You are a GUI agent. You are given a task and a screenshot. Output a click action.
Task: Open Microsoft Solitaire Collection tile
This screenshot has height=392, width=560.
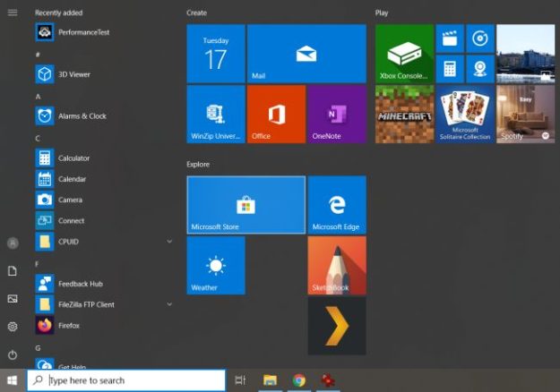465,115
